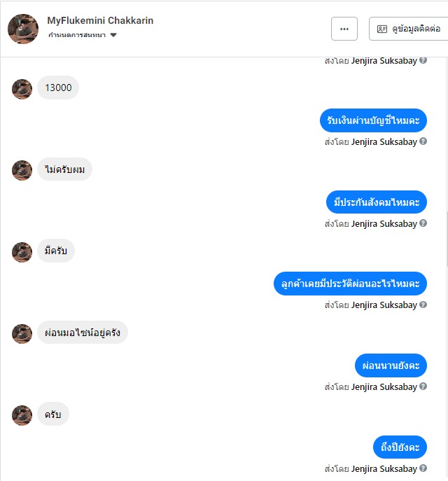Screen dimensions: 448x481
Task: Click help icon under รับเงินผ่านบัญชีไหมคะ message
Action: click(423, 141)
